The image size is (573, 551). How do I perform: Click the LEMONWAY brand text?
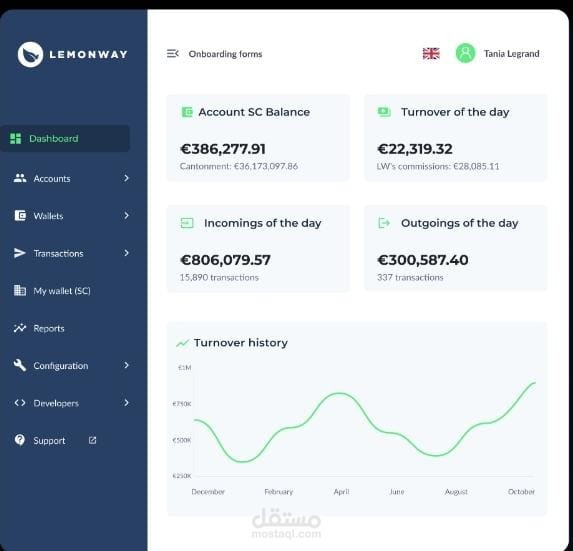click(x=88, y=54)
